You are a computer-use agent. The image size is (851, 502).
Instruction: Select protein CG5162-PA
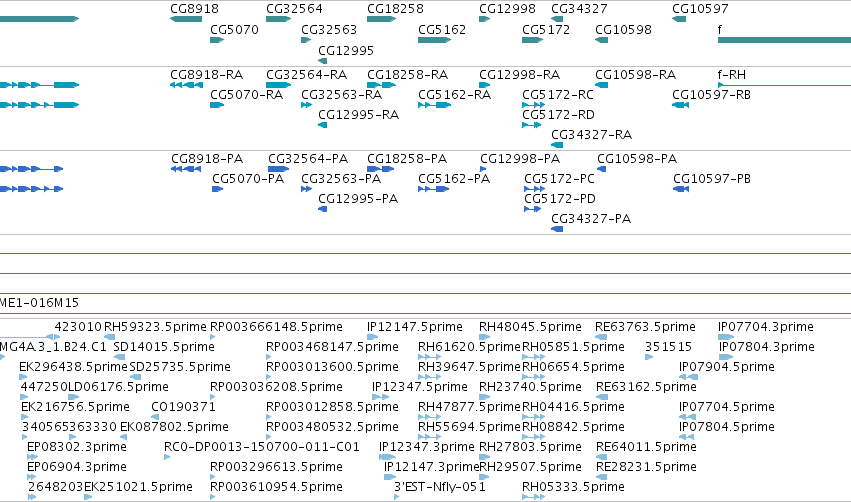tap(454, 179)
